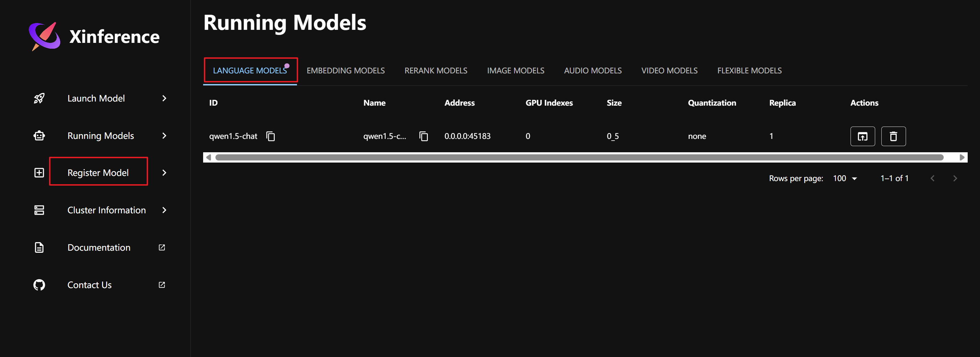The image size is (980, 357).
Task: Click the table horizontal scrollbar thumb
Action: click(579, 157)
